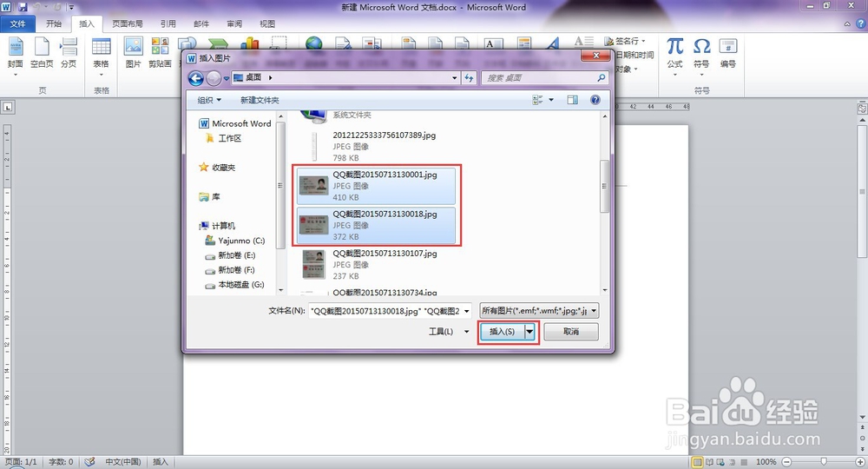Click the search magnifier in dialog search box
The image size is (868, 469).
(602, 78)
